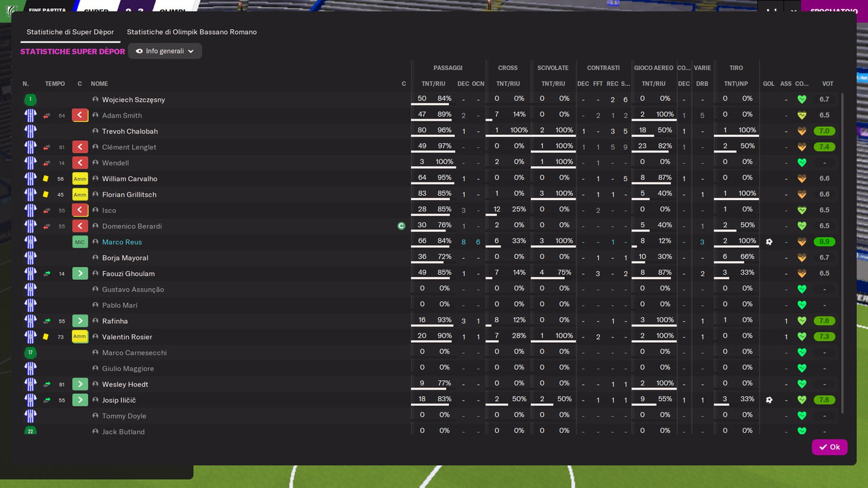Viewport: 868px width, 488px height.
Task: Click Trevoh Chalobah 96% pass value
Action: click(x=444, y=130)
